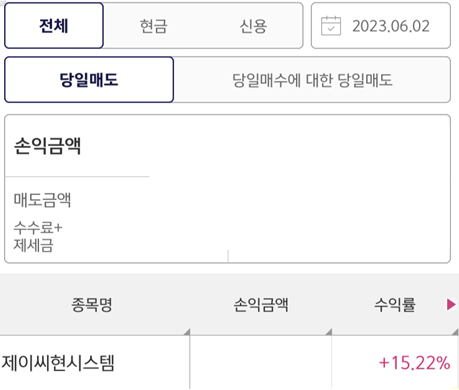Click the 수수료+제세금 summary label
The height and width of the screenshot is (390, 459).
[38, 237]
